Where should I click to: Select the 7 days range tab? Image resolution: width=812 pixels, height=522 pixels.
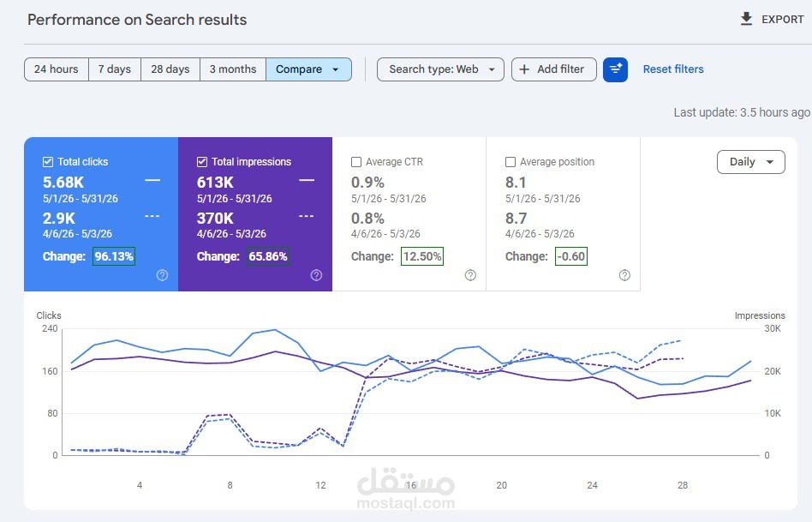(115, 69)
